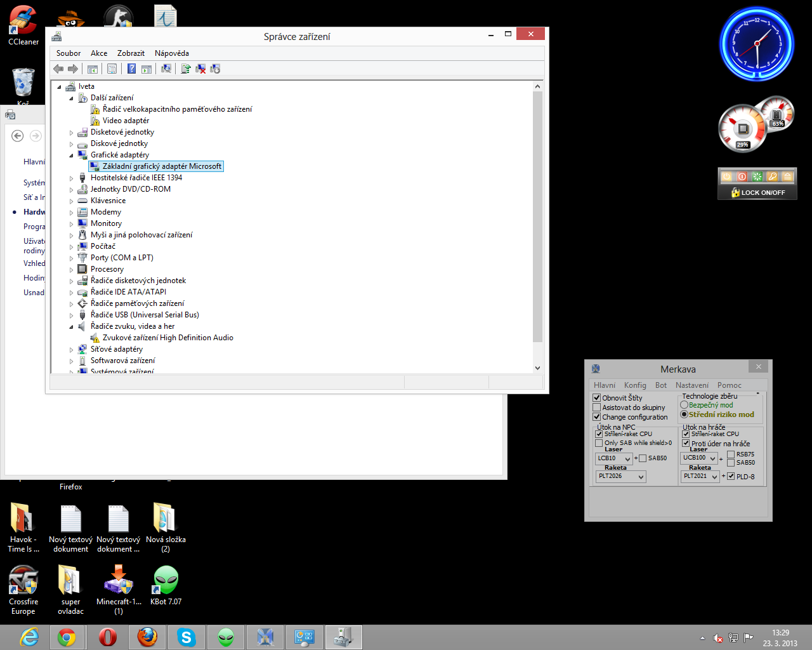Click the uninstall device toolbar icon
The image size is (812, 650).
[200, 69]
